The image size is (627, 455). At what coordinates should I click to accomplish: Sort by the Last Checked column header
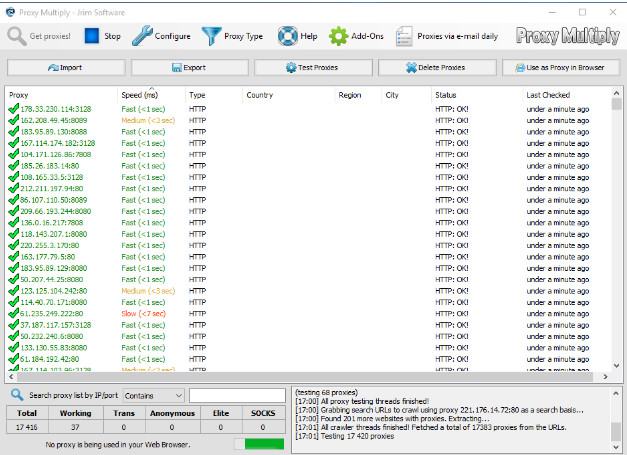tap(567, 95)
